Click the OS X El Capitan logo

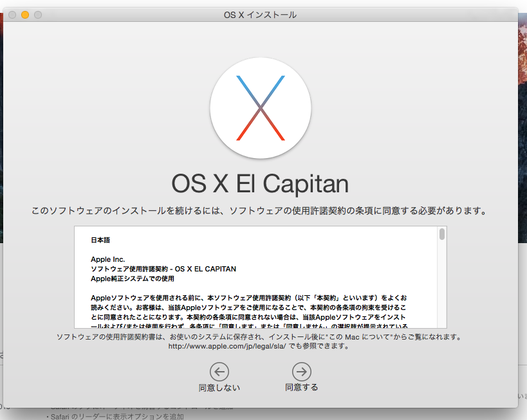(x=261, y=108)
